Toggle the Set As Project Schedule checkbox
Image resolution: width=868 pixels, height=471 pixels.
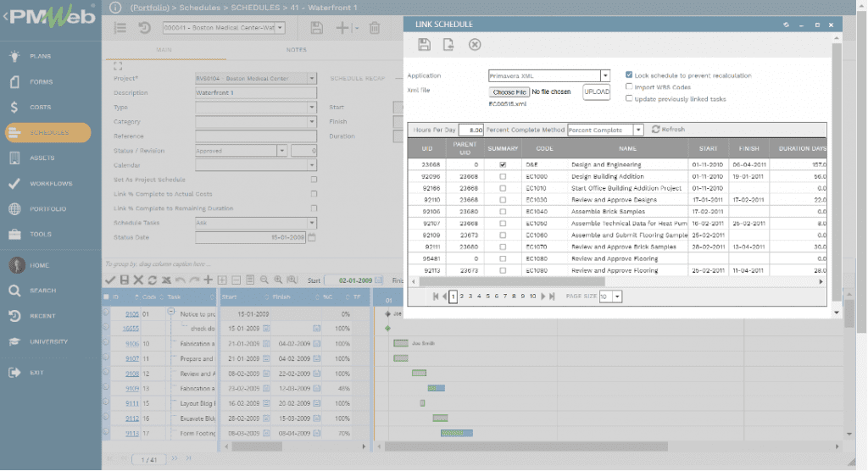314,180
